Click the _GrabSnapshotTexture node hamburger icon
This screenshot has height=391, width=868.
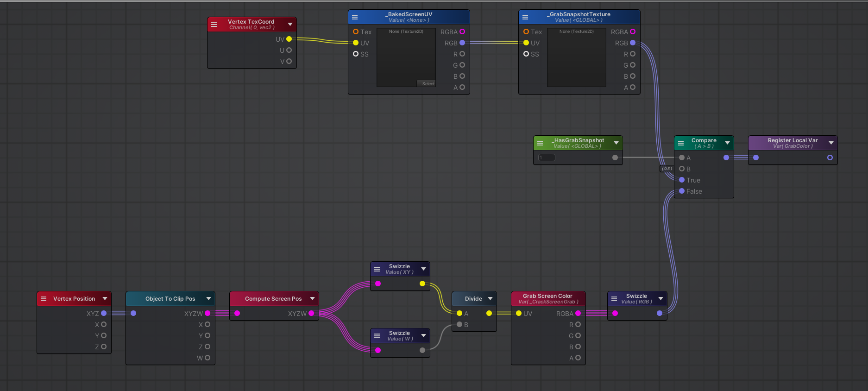pyautogui.click(x=525, y=17)
